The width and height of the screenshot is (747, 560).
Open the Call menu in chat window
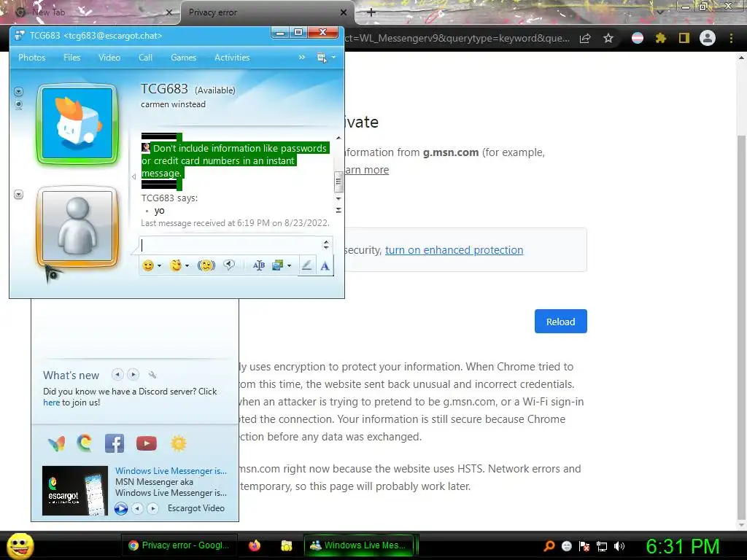click(145, 58)
